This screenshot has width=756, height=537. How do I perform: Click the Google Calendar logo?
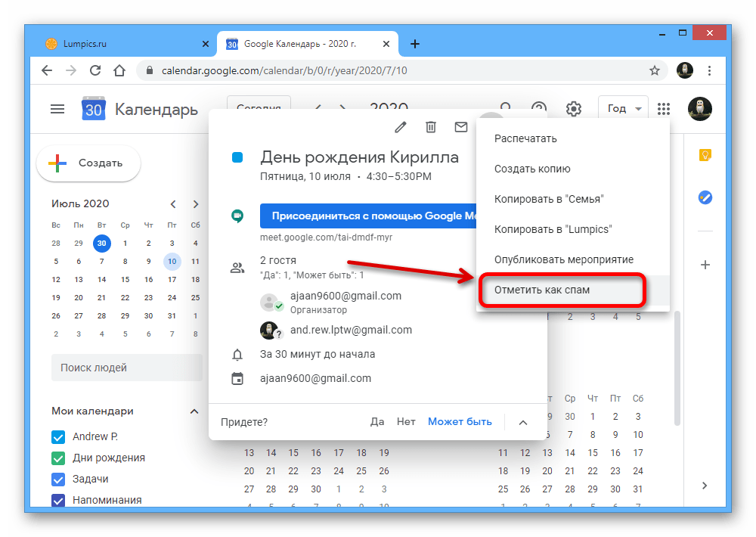tap(94, 109)
